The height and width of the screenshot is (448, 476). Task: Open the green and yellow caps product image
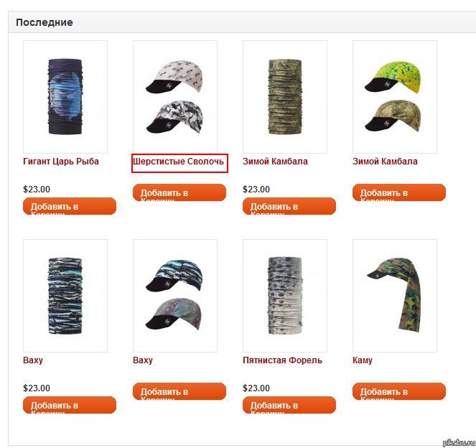(x=395, y=97)
